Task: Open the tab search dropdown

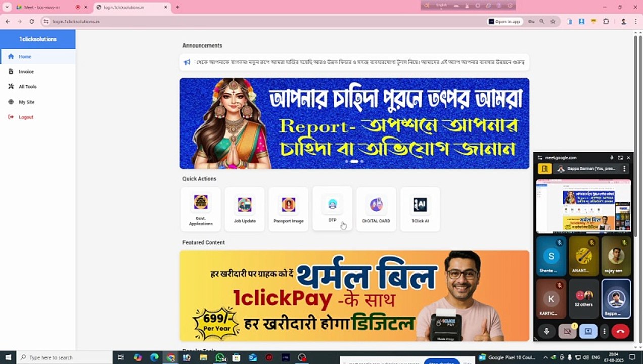Action: [7, 7]
